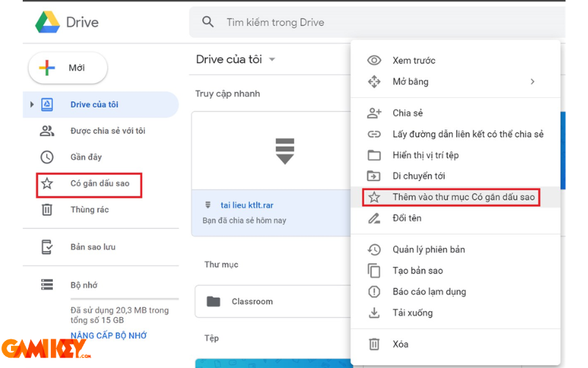Viewport: 588px width, 368px height.
Task: Open the Gần đây section
Action: [x=86, y=157]
